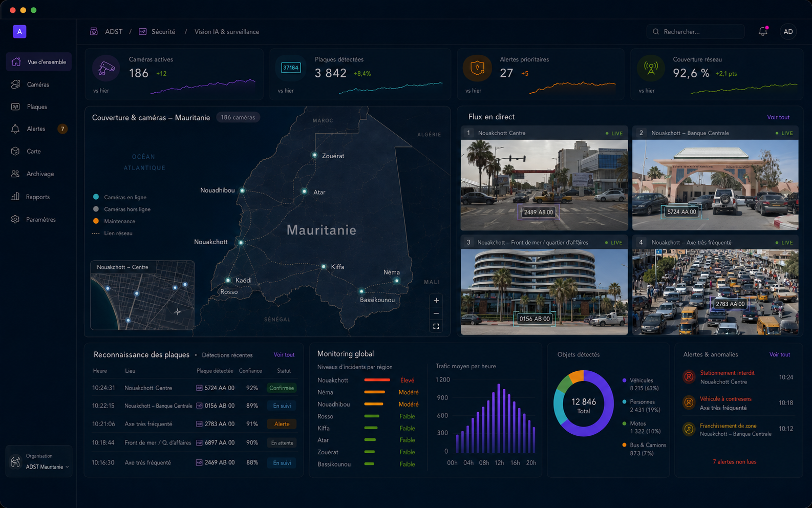Open the Nouakchott Centre live feed
812x508 pixels.
click(544, 178)
